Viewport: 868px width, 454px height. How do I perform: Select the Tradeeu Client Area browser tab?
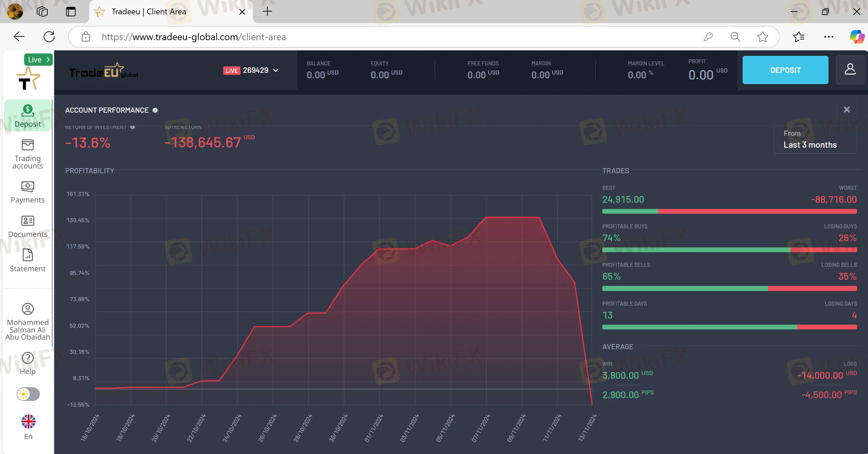coord(149,12)
